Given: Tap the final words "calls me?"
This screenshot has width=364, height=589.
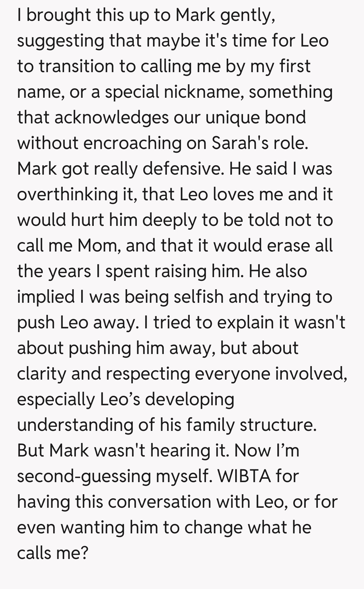Looking at the screenshot, I should pyautogui.click(x=52, y=553).
